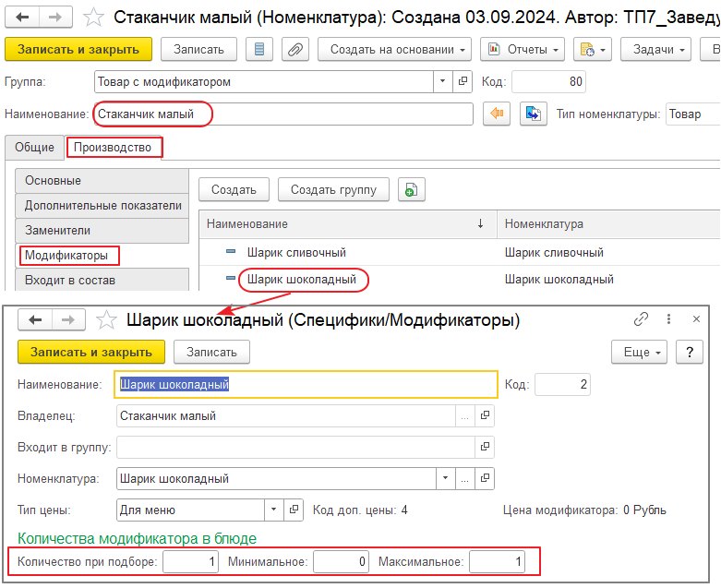Click the green plus copy document icon
Viewport: 721px width, 588px height.
[411, 189]
